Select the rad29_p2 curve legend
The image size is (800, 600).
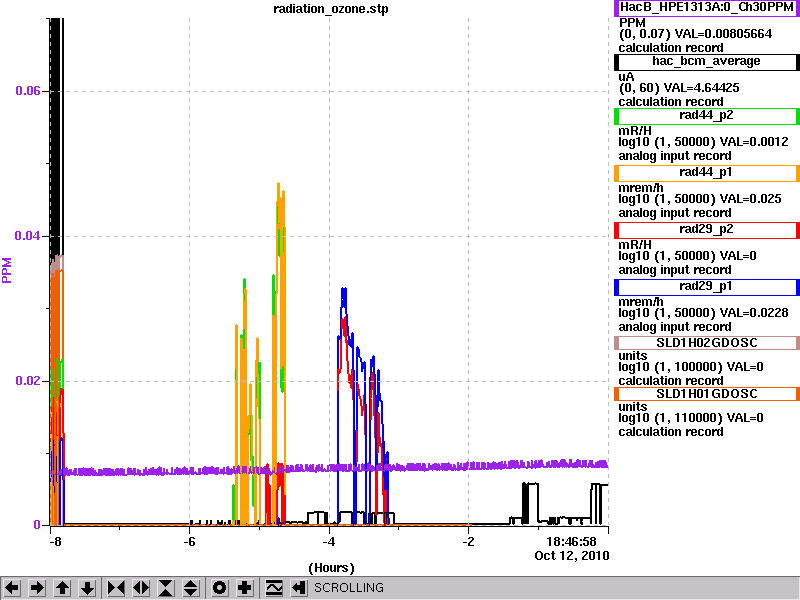[x=707, y=230]
